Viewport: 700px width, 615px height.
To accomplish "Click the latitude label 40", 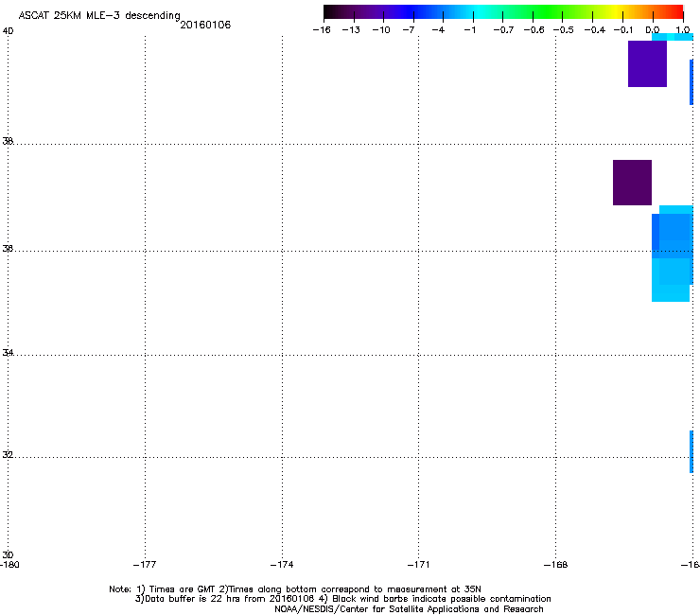I will (8, 31).
